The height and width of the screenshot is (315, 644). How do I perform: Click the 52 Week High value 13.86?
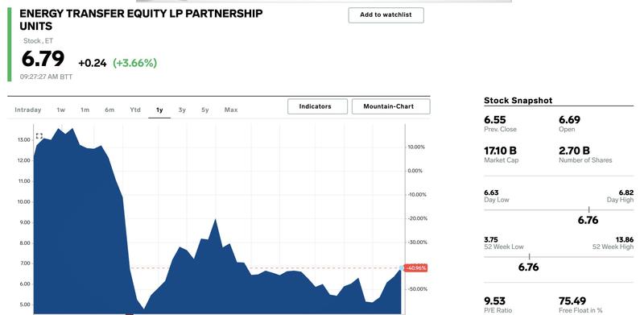625,240
